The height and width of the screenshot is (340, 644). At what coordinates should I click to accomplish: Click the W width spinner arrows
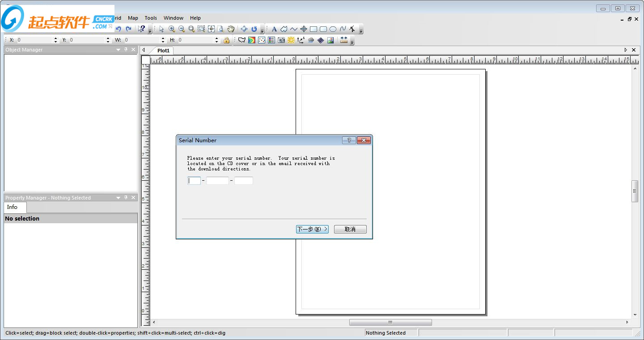tap(163, 40)
